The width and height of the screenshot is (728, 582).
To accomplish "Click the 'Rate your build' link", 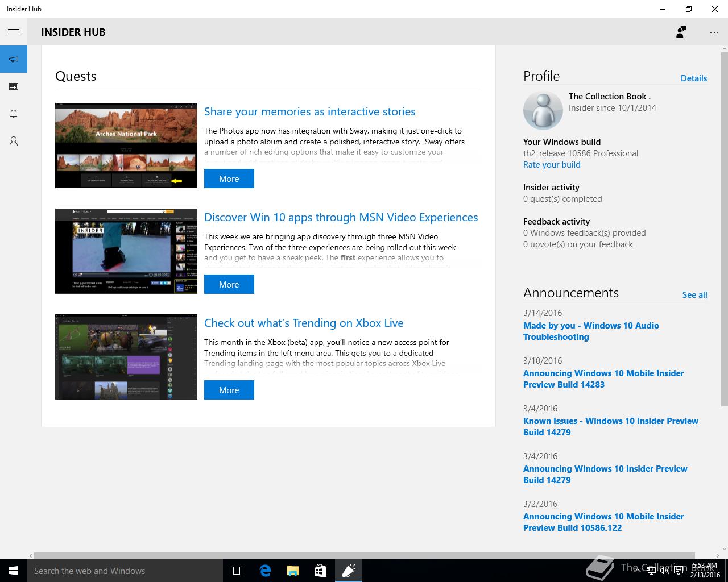I will tap(552, 165).
